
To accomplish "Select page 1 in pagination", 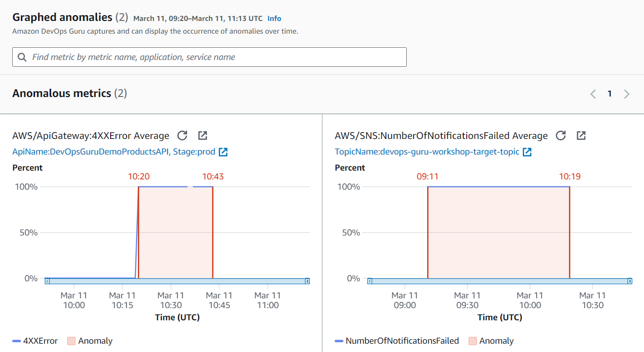I will click(609, 94).
